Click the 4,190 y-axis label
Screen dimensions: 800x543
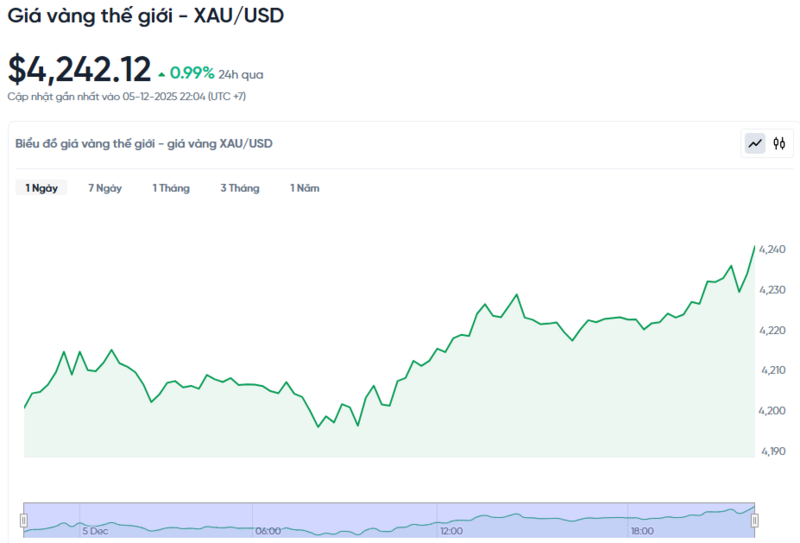coord(772,451)
